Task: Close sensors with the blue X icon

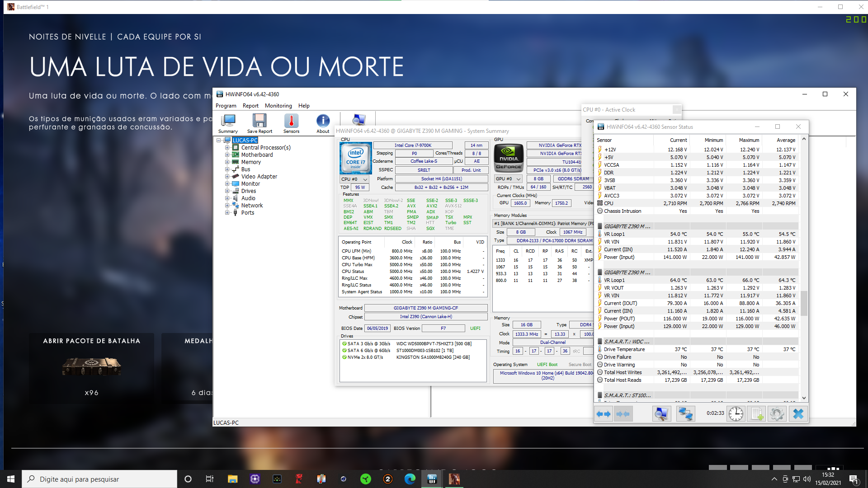Action: point(798,414)
